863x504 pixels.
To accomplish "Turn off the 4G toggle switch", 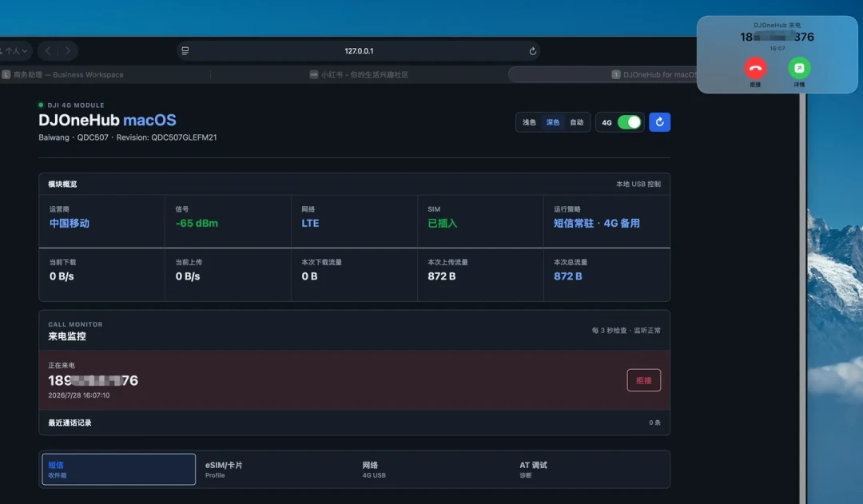I will [x=629, y=122].
